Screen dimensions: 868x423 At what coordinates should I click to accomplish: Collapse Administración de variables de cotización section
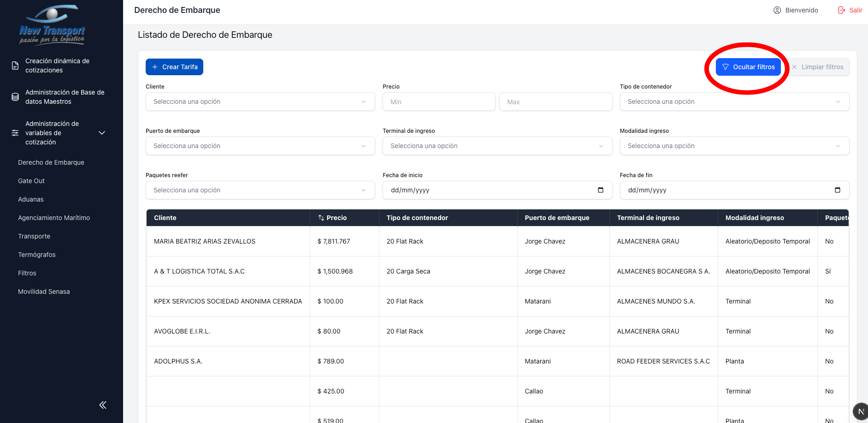[102, 133]
